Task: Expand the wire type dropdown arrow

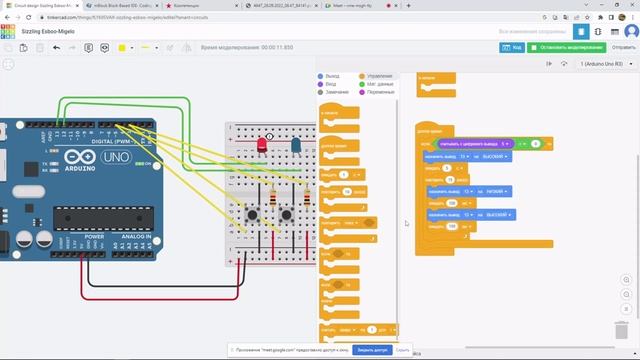Action: 156,48
